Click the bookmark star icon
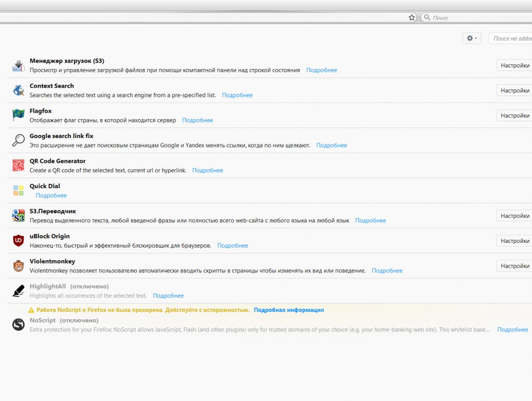 412,18
